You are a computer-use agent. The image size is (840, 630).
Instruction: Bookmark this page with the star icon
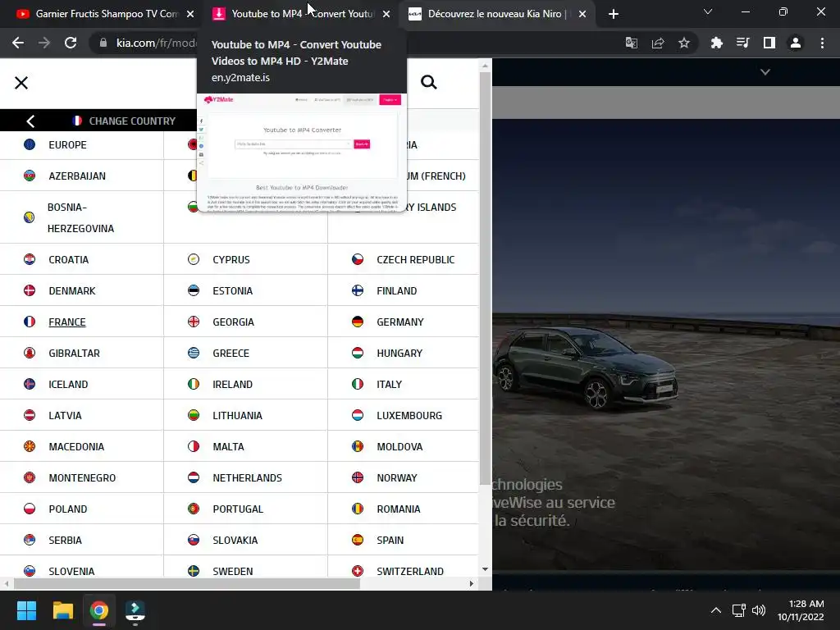[684, 43]
